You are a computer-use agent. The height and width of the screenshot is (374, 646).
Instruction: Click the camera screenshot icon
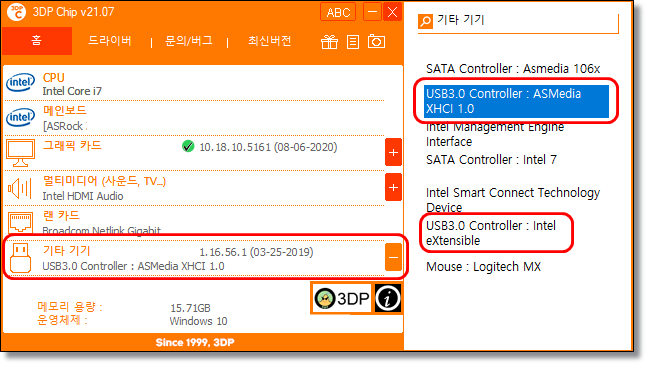coord(376,41)
